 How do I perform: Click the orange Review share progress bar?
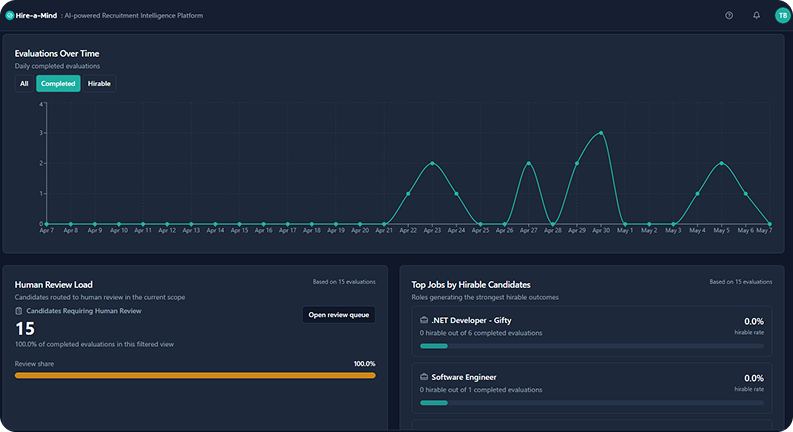pos(195,375)
